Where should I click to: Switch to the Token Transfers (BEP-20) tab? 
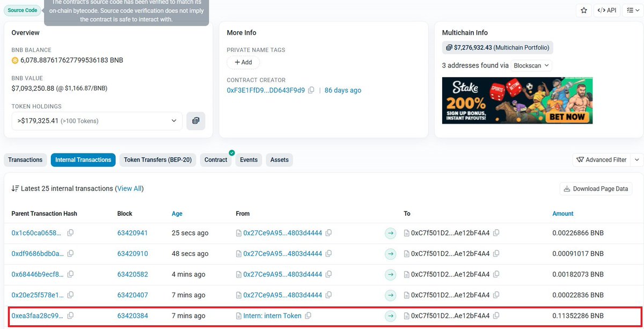click(157, 159)
